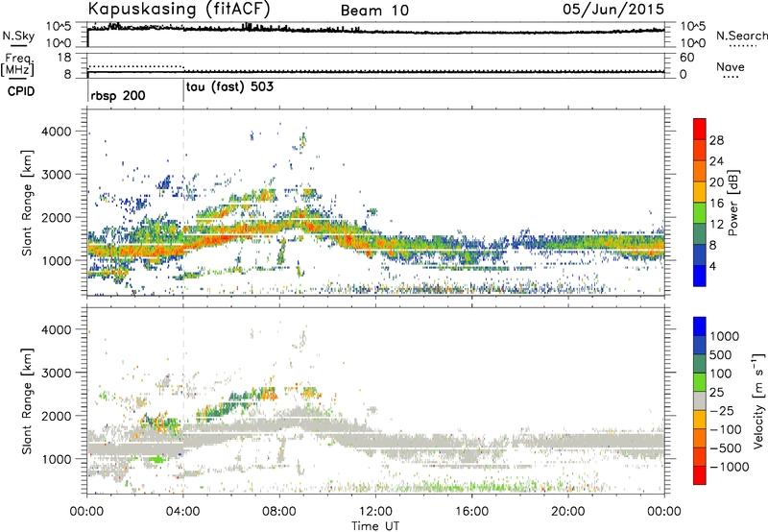
Task: Click the "Power [dB]" color bar title
Action: [x=733, y=203]
